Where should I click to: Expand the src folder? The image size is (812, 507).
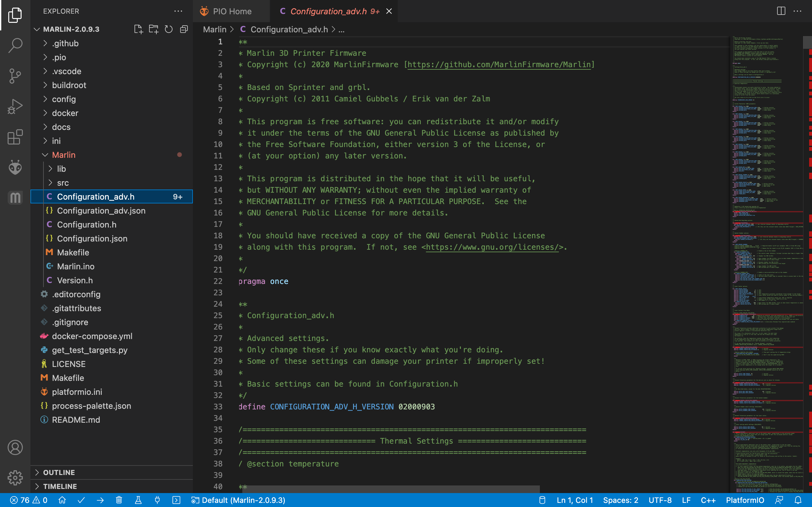(x=63, y=183)
